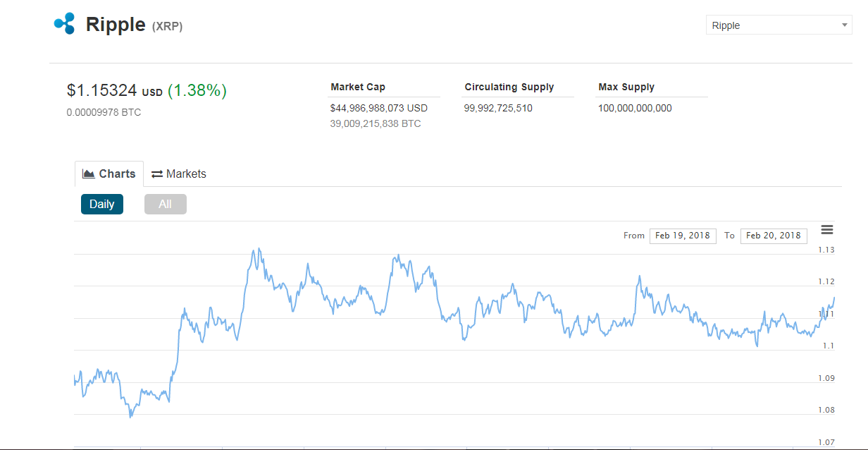Click the 1.08 y-axis label
This screenshot has height=450, width=868.
(x=826, y=410)
